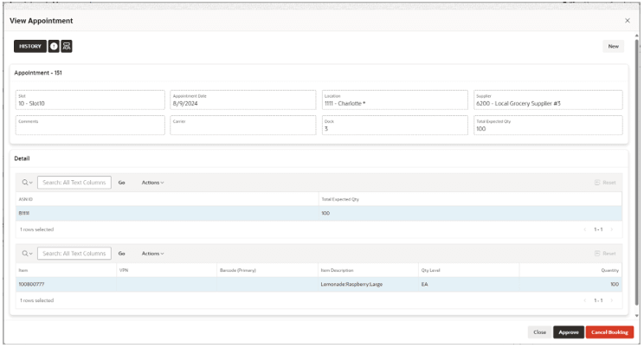Click the exclamation alert icon beside HISTORY
644x348 pixels.
click(x=54, y=47)
